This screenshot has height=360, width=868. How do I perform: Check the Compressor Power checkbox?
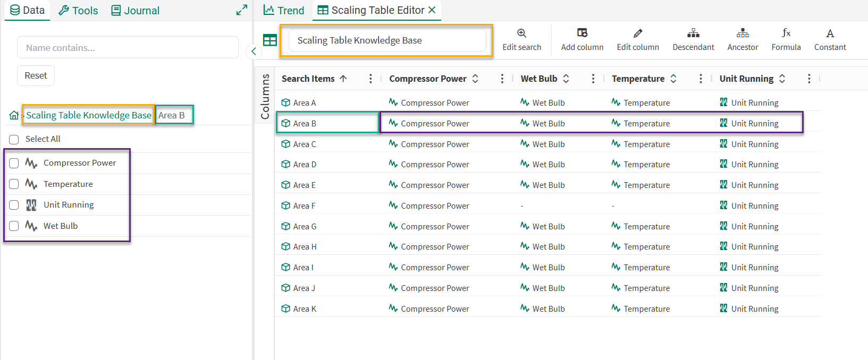pyautogui.click(x=14, y=163)
